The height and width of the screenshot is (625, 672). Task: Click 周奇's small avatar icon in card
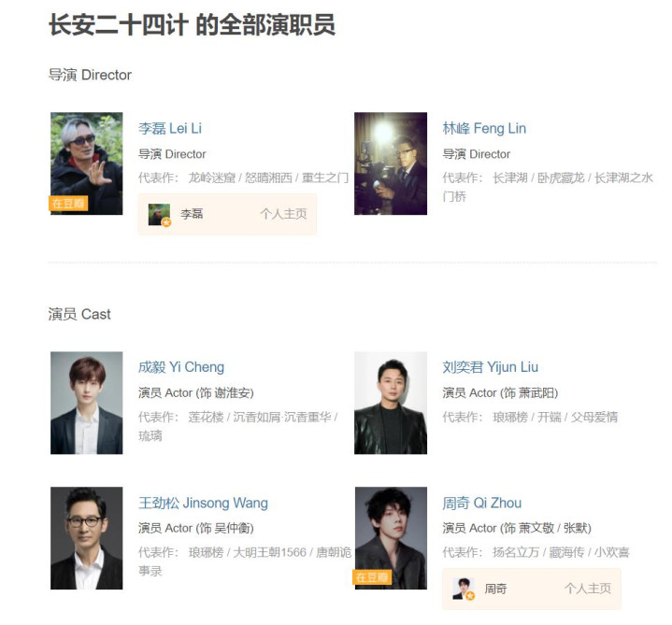[464, 589]
